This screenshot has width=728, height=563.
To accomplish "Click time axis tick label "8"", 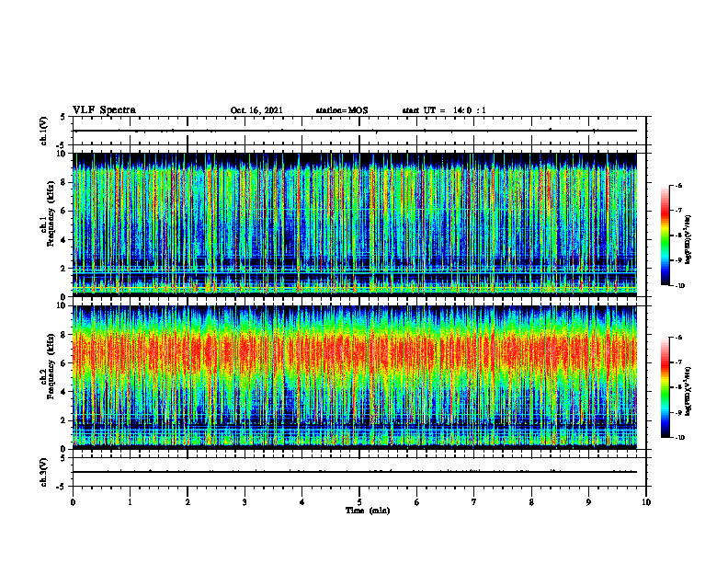I will coord(531,502).
